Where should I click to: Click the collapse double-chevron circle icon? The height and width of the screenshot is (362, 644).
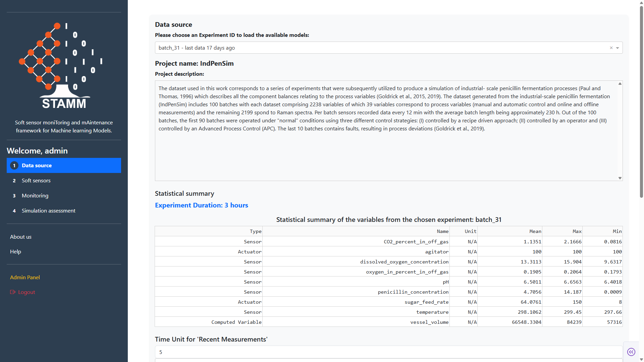point(631,352)
